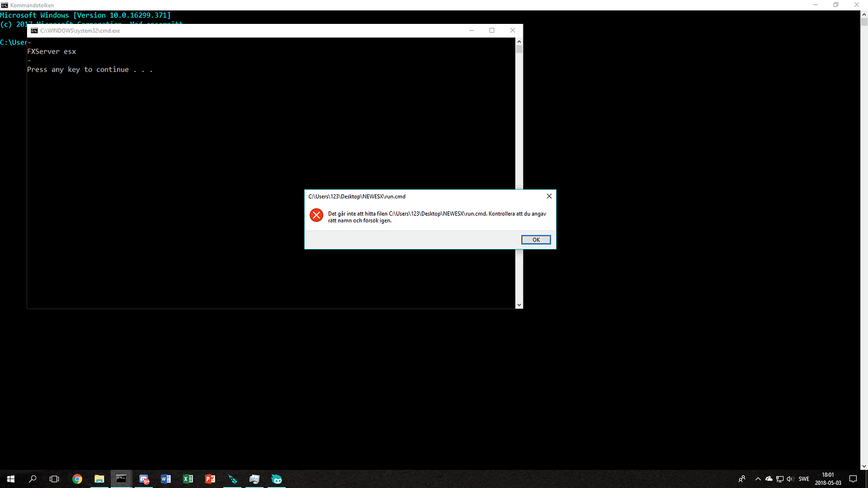868x488 pixels.
Task: Dismiss the run.cmd error with OK
Action: pyautogui.click(x=535, y=240)
